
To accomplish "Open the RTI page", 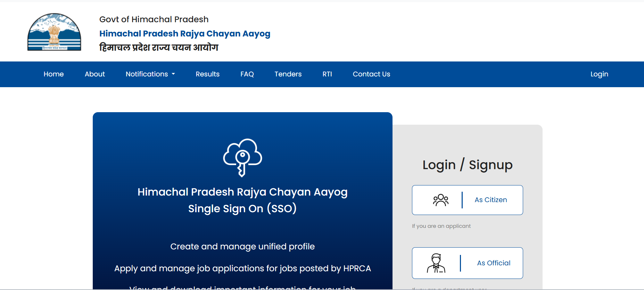I will click(327, 74).
